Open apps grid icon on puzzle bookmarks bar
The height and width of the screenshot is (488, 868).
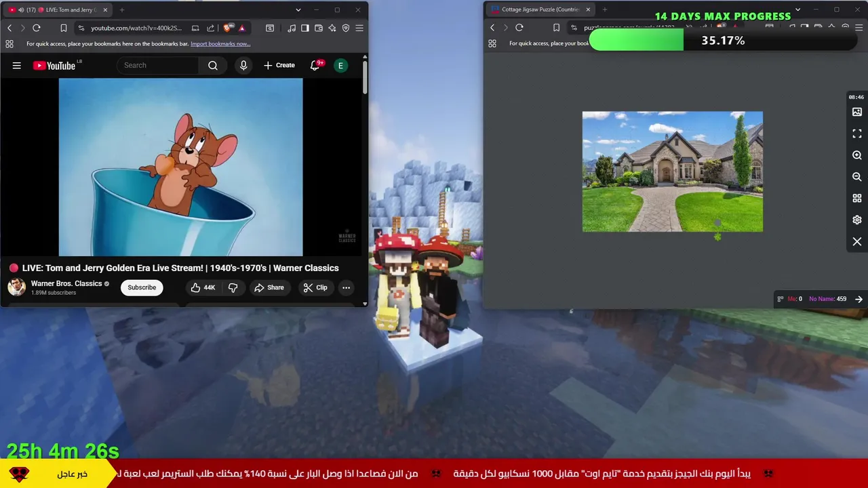[x=492, y=43]
